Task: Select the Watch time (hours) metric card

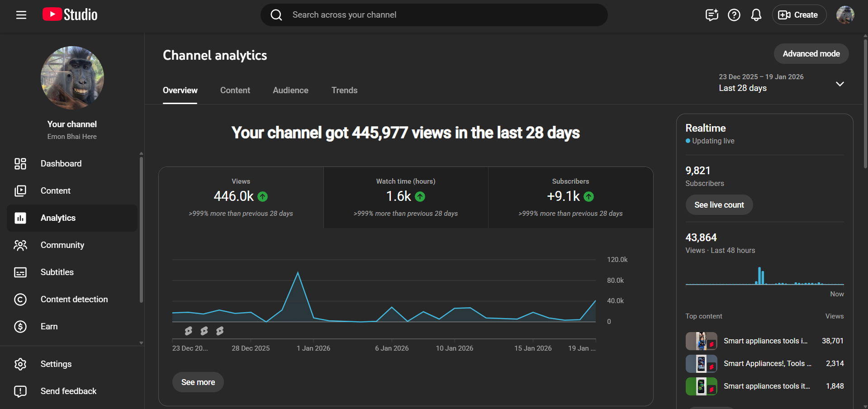Action: click(x=406, y=197)
